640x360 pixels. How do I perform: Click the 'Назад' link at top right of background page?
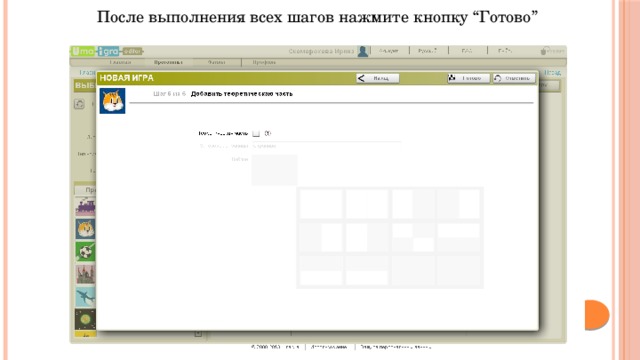point(552,72)
